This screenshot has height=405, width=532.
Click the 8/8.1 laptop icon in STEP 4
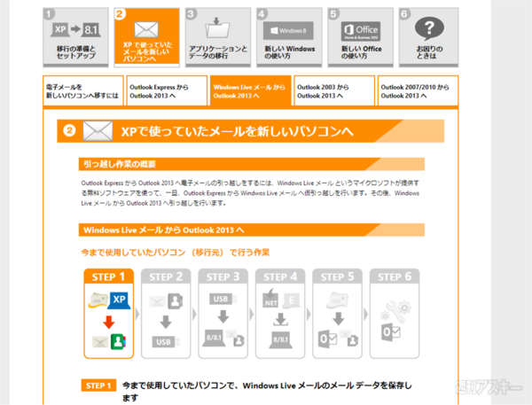[280, 340]
